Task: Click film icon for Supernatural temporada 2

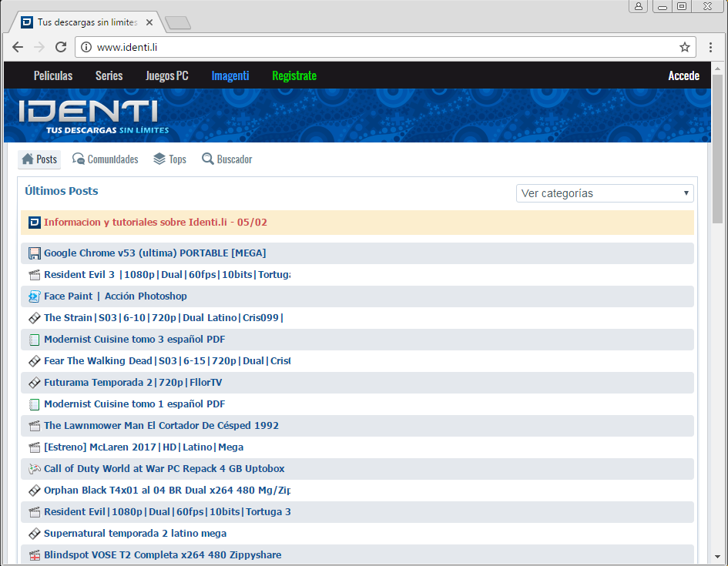Action: [35, 534]
